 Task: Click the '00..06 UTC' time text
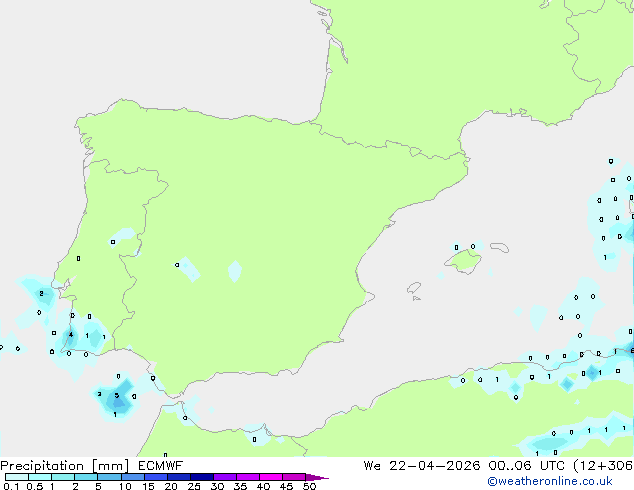526,466
